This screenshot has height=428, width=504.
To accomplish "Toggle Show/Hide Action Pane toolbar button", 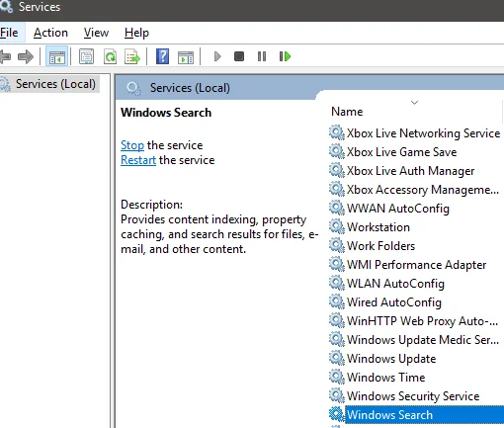I will coord(186,57).
